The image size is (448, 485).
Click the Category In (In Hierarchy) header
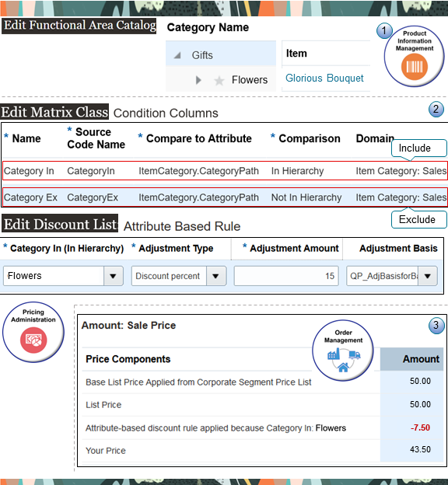click(x=67, y=248)
